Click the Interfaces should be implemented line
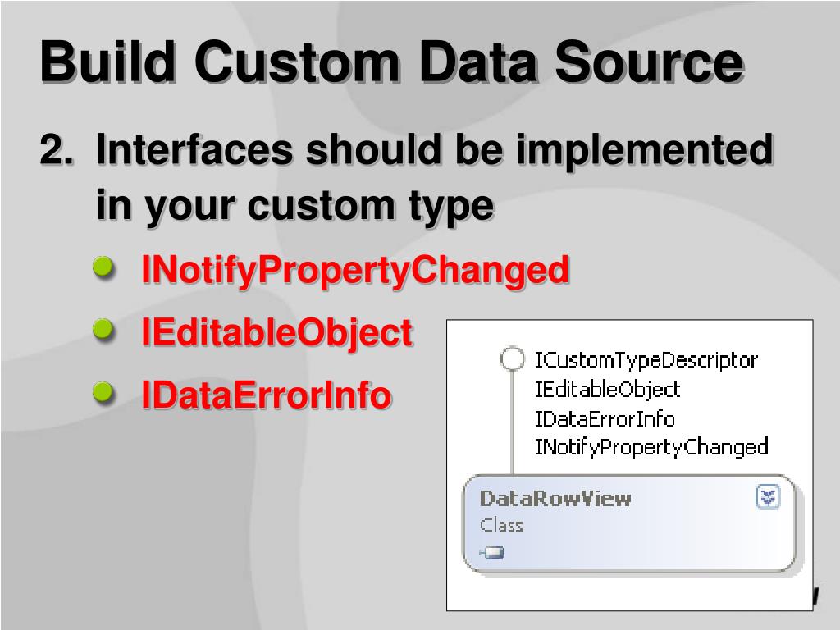Image resolution: width=840 pixels, height=630 pixels. [434, 151]
